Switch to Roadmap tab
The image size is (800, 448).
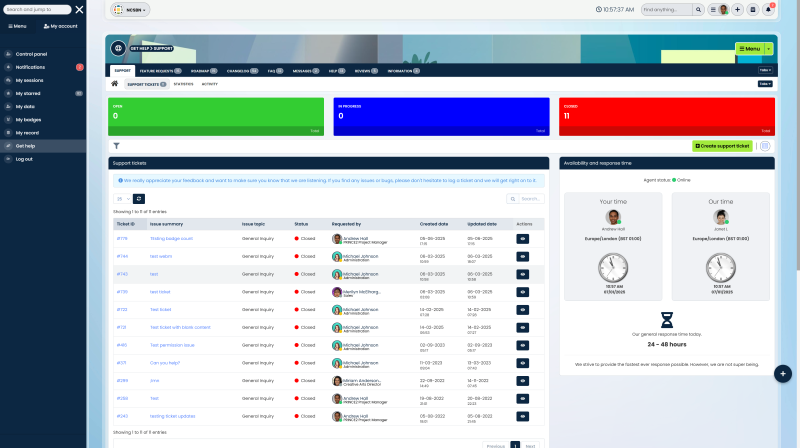coord(204,71)
